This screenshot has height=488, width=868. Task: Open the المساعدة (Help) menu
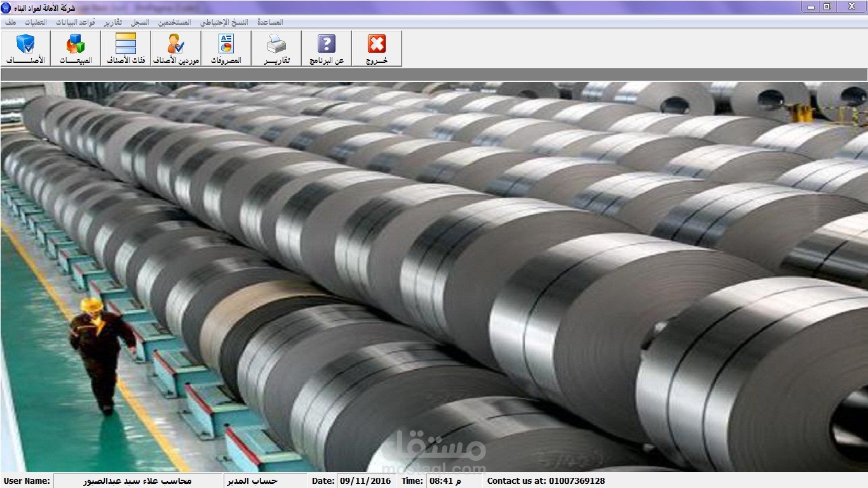point(270,22)
